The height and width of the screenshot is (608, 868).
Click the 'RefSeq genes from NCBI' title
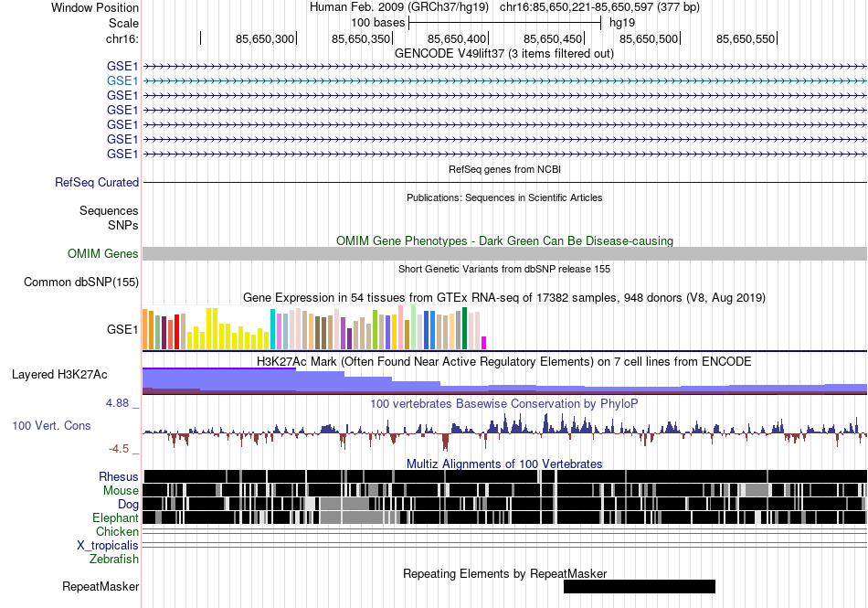pos(504,169)
